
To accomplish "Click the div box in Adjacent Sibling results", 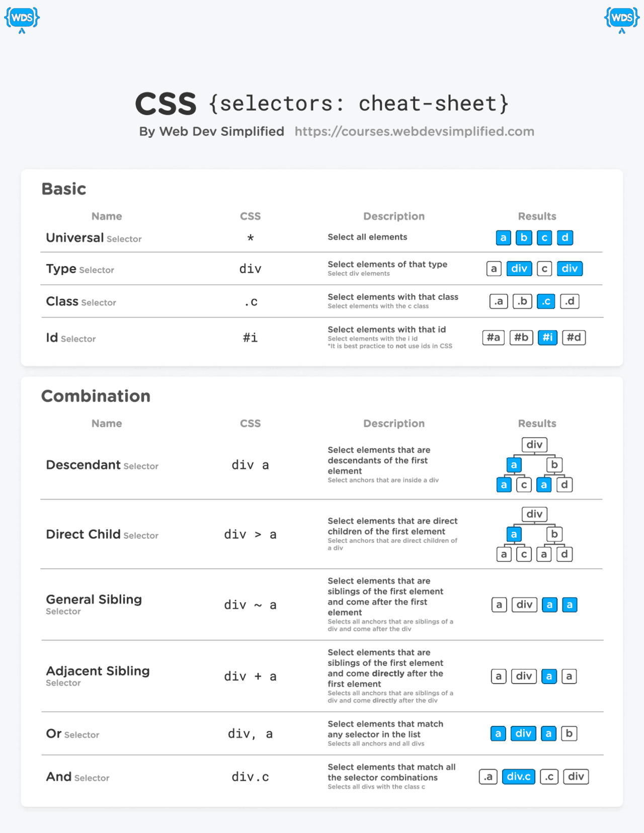I will click(524, 676).
